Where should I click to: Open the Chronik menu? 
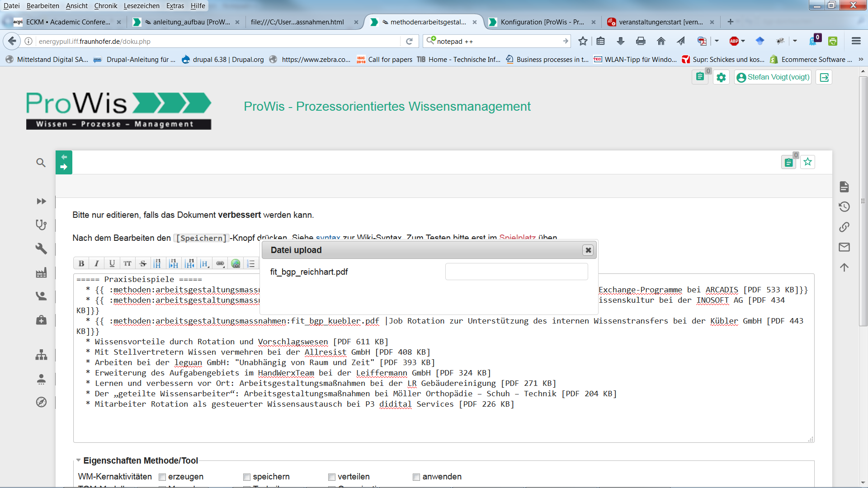coord(106,5)
